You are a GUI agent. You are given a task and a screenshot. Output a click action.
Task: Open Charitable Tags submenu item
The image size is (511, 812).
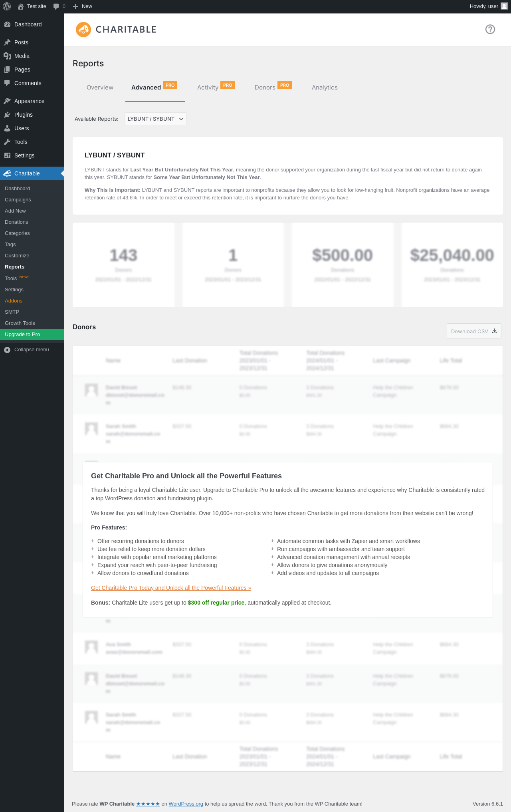pyautogui.click(x=32, y=245)
